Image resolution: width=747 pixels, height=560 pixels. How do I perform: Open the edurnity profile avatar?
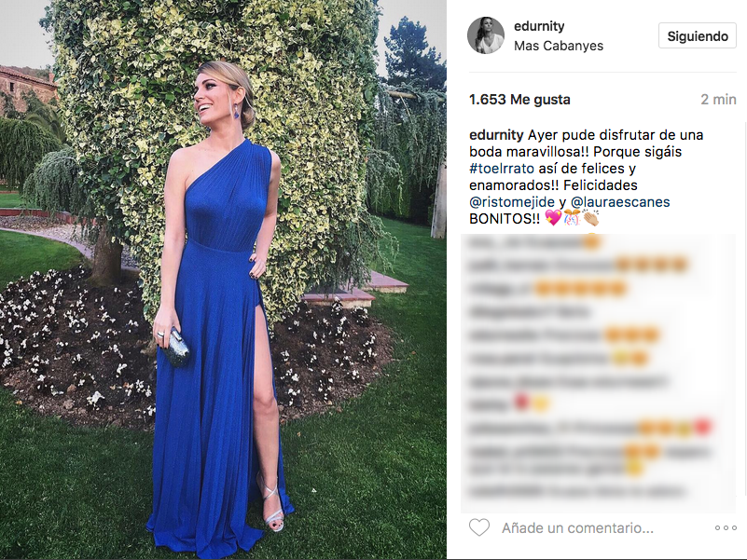coord(486,35)
